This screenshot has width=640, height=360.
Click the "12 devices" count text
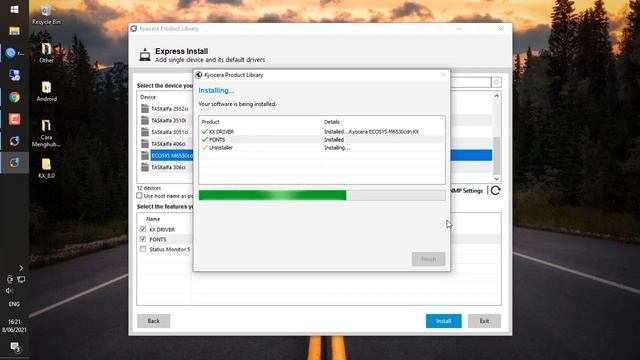pyautogui.click(x=149, y=188)
